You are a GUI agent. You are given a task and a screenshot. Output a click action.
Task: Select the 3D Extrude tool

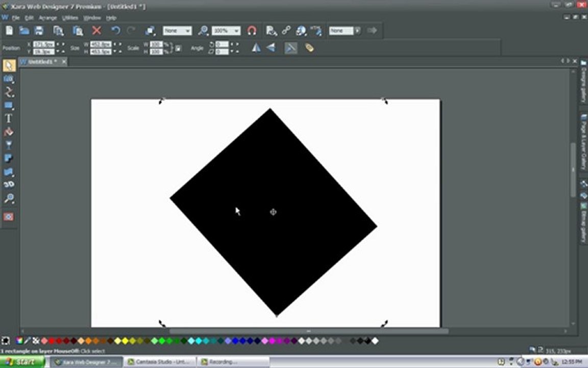click(9, 185)
